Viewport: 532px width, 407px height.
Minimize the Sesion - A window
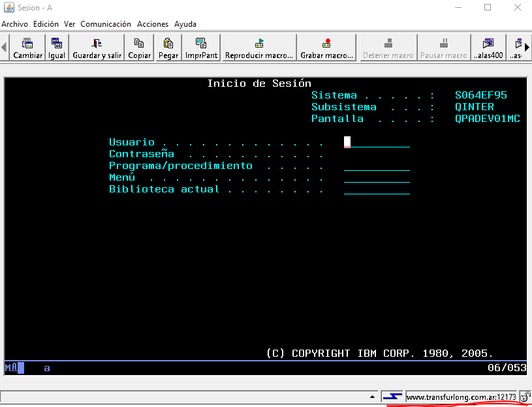(458, 7)
